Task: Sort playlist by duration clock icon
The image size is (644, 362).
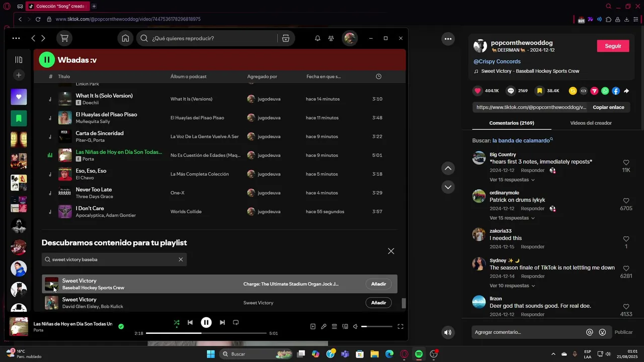Action: [x=378, y=76]
